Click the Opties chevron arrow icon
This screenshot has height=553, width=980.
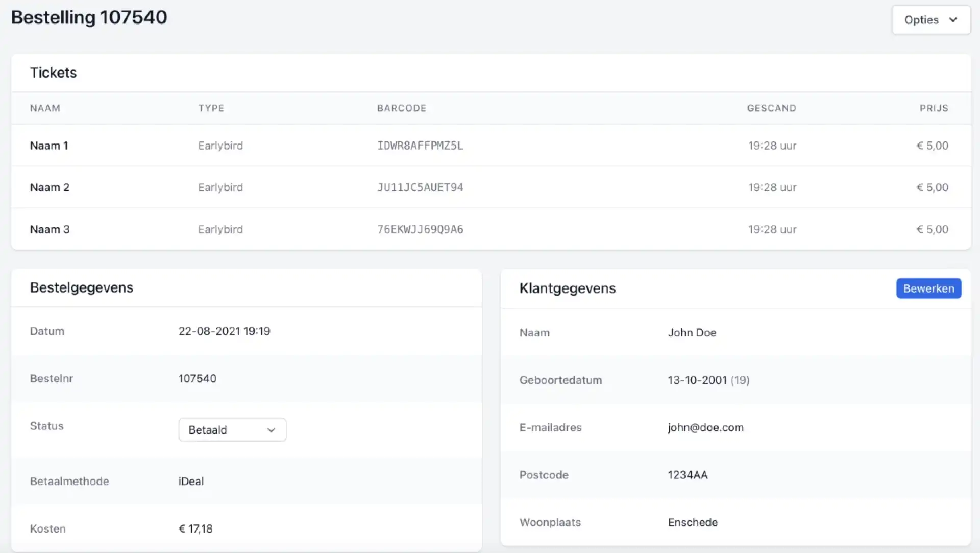coord(953,20)
